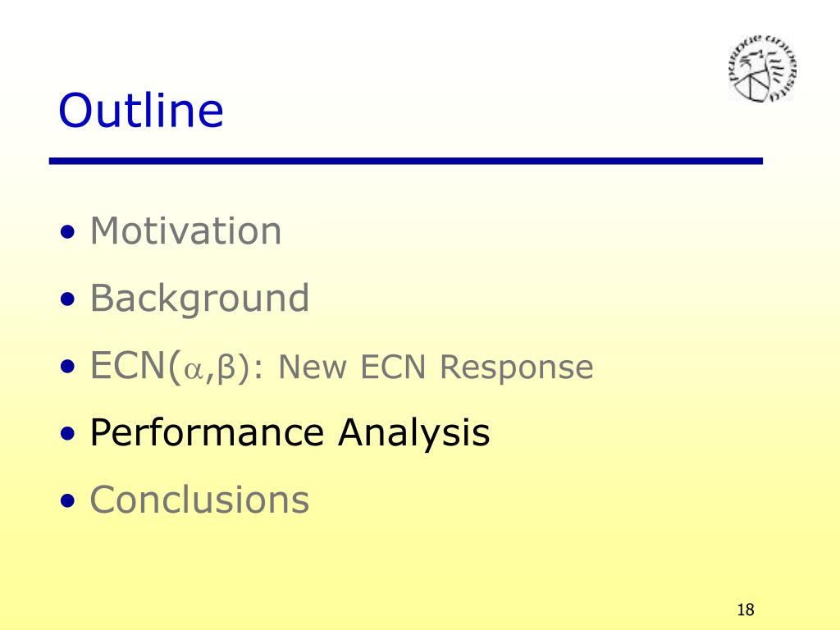This screenshot has width=840, height=630.
Task: Select the Conclusions bullet item
Action: coord(199,500)
